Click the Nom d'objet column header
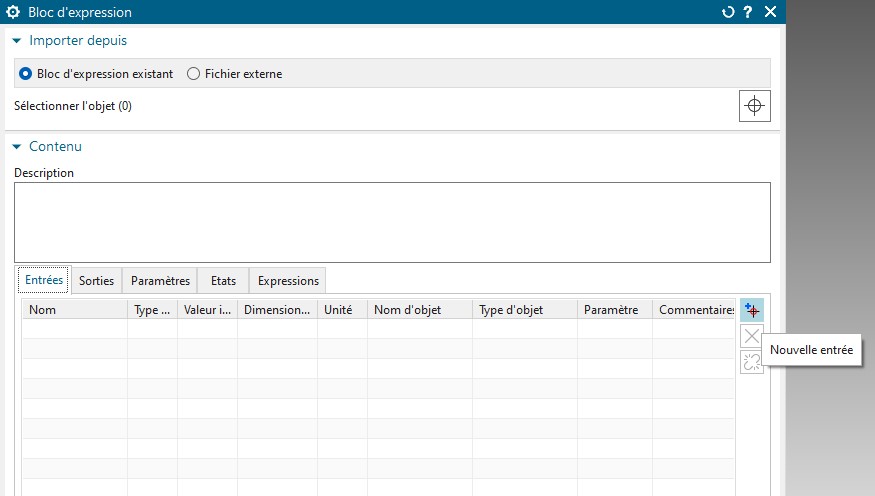 pos(420,310)
